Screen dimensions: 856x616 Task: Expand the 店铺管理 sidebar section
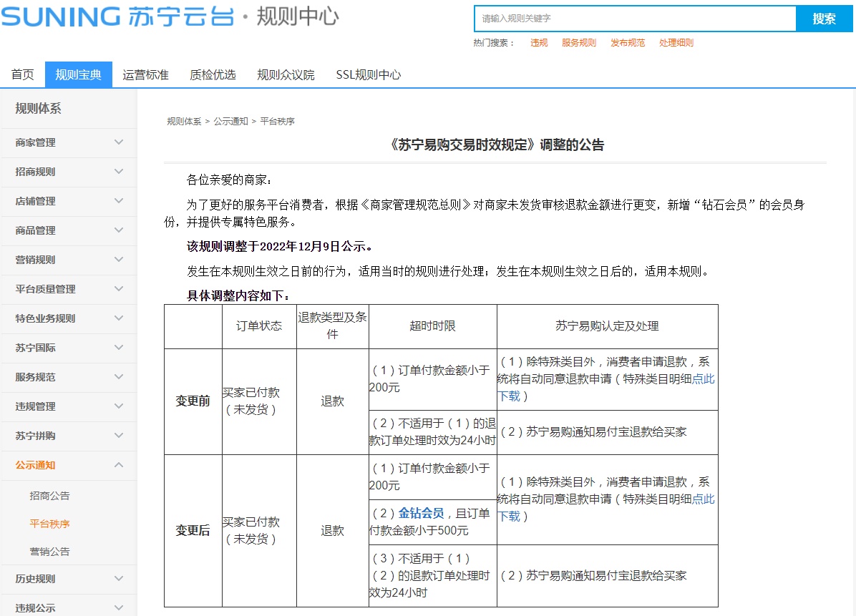(x=69, y=201)
